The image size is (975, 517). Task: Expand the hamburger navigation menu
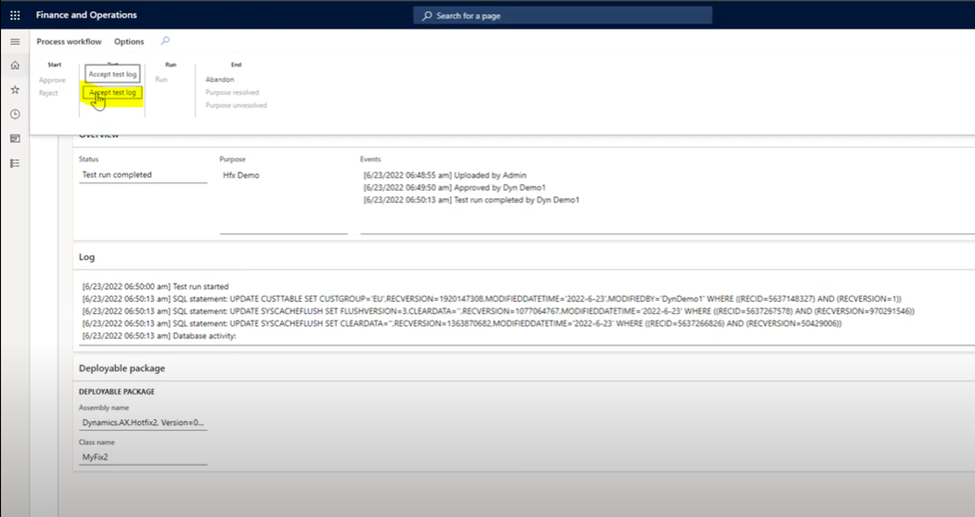pos(15,42)
